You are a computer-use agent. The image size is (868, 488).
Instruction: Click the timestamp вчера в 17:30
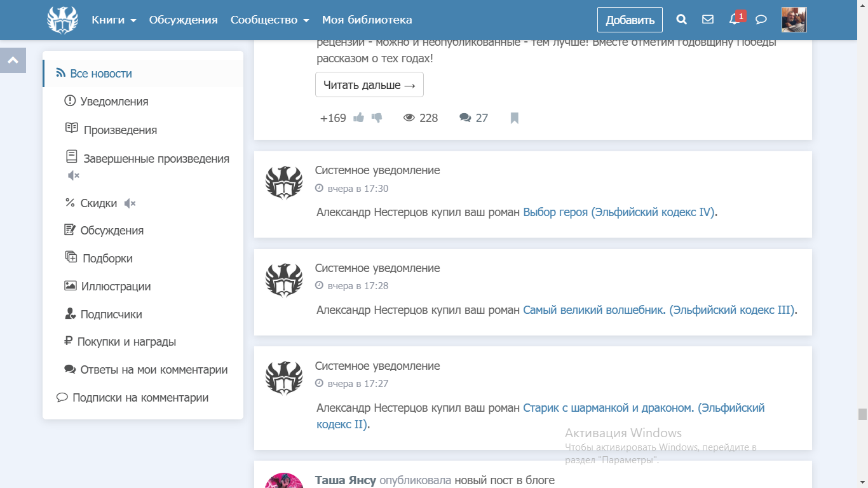tap(358, 189)
